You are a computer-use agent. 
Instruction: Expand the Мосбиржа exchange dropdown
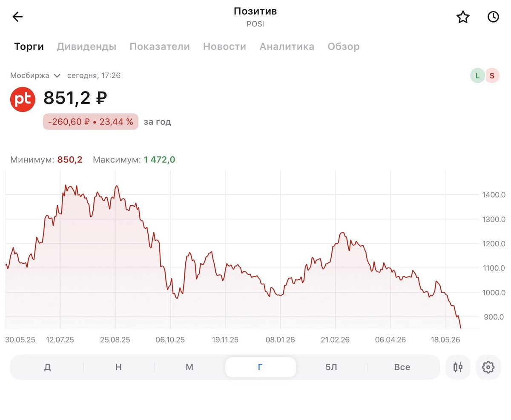tap(35, 75)
